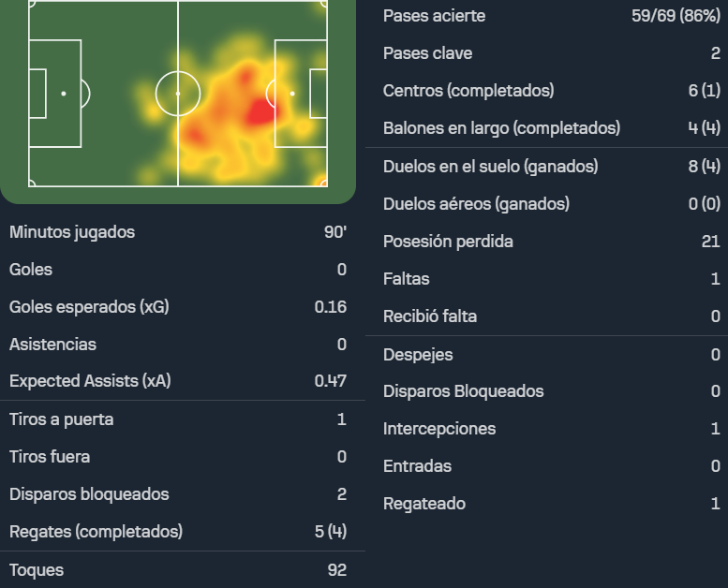Select the Duelos aéreos (ganados) row
The image size is (728, 588).
pyautogui.click(x=547, y=204)
